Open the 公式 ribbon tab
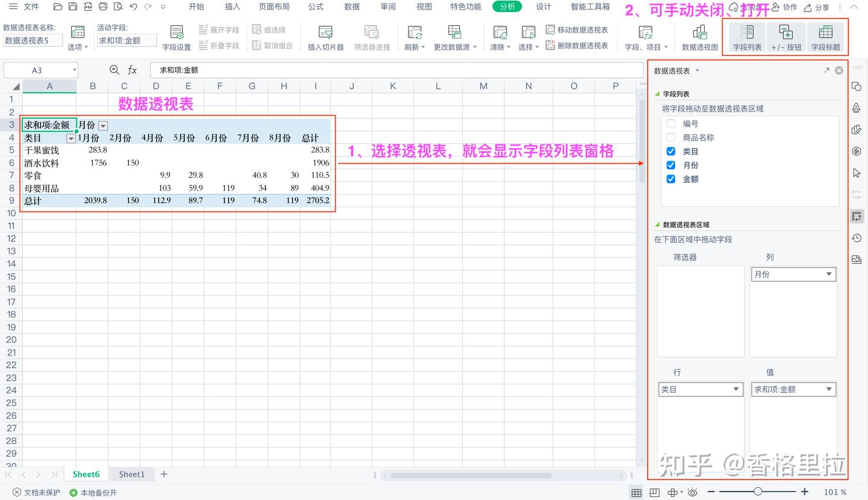This screenshot has width=868, height=500. [x=316, y=7]
